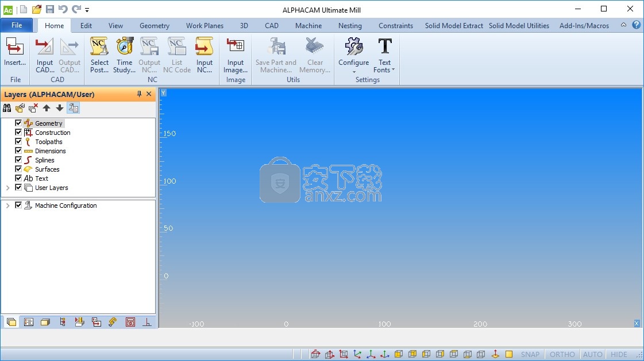Click the New file icon in the title bar
Viewport: 644px width, 361px height.
tap(24, 9)
